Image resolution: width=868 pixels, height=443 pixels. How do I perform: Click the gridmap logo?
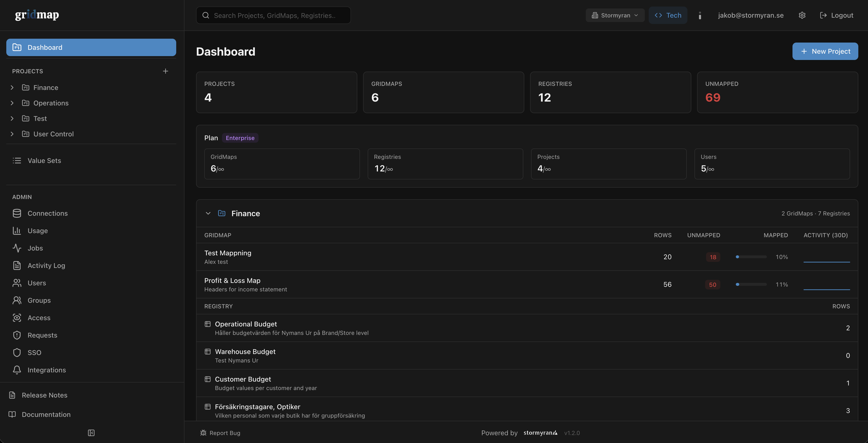pyautogui.click(x=37, y=15)
